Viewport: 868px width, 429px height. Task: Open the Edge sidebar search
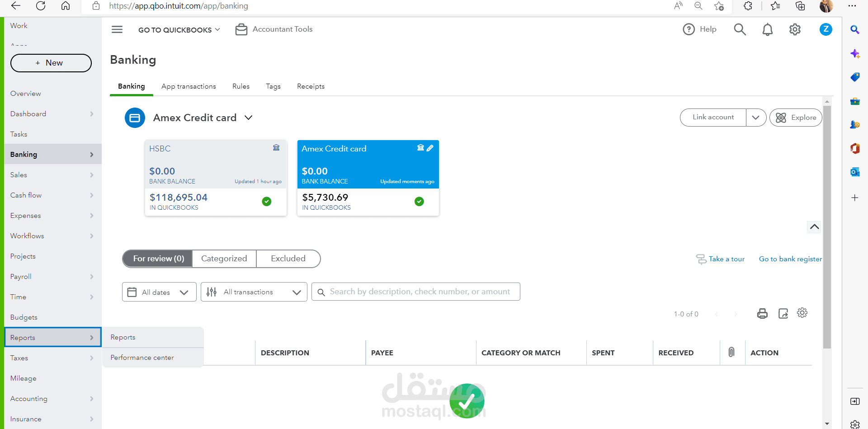pyautogui.click(x=854, y=30)
